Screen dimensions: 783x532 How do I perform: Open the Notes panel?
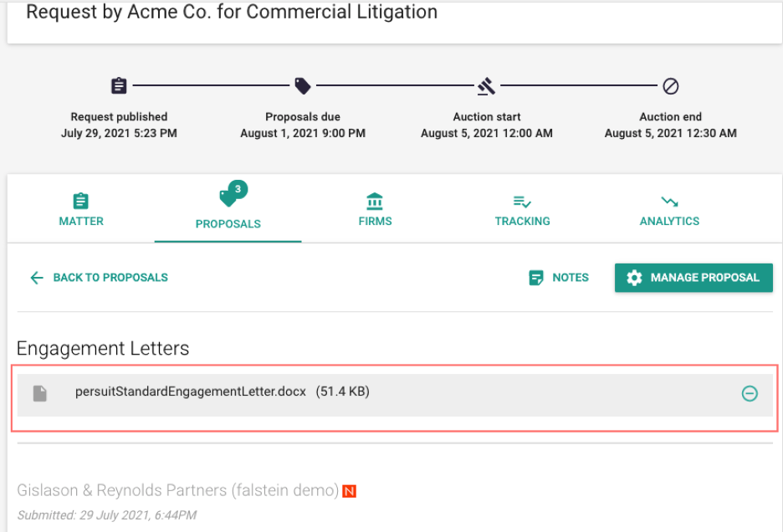coord(559,278)
